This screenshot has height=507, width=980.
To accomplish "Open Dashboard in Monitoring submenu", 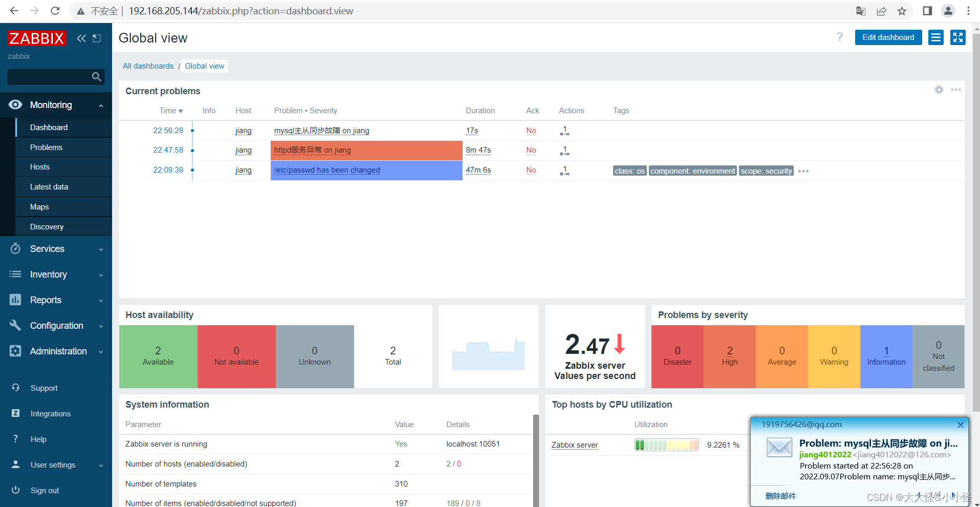I will (63, 128).
